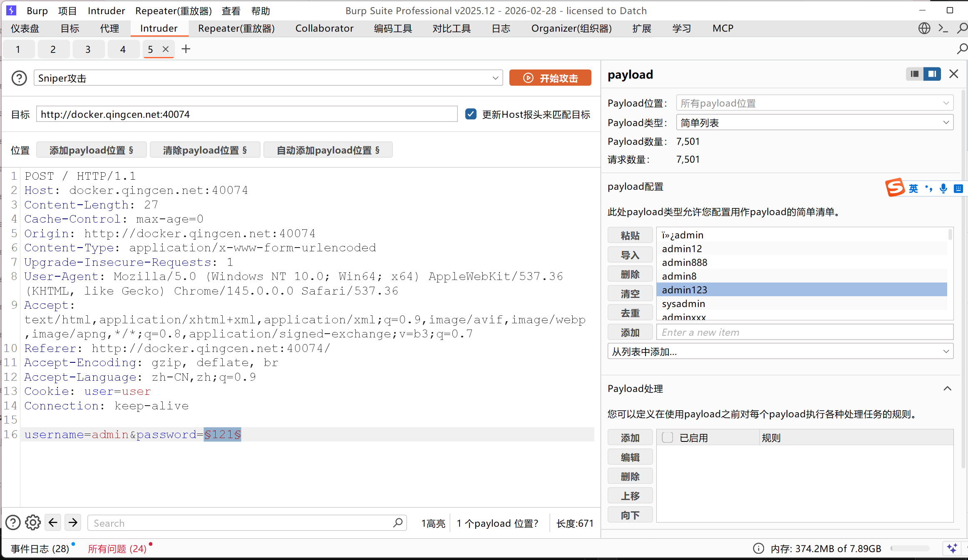Screen dimensions: 968x560
Task: Toggle the payload processing enabled checkbox
Action: point(668,438)
